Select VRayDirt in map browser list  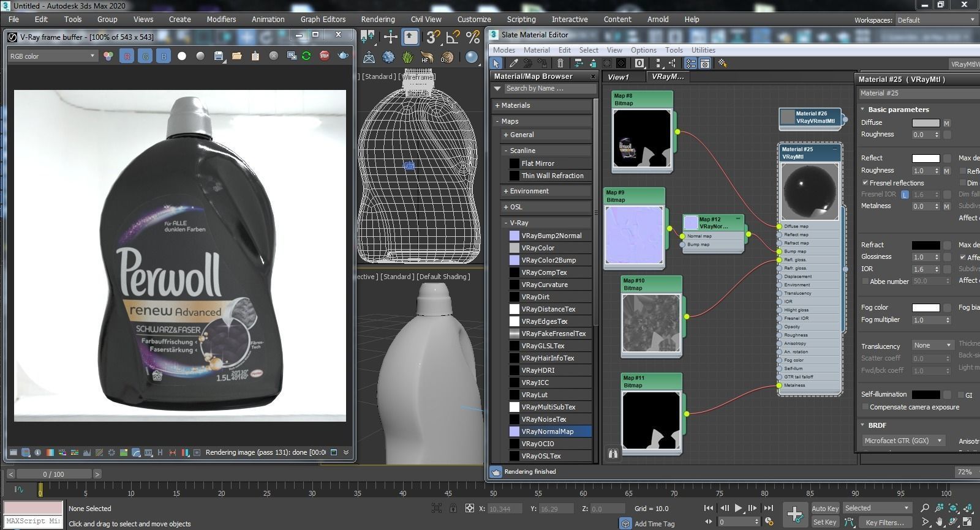coord(550,297)
